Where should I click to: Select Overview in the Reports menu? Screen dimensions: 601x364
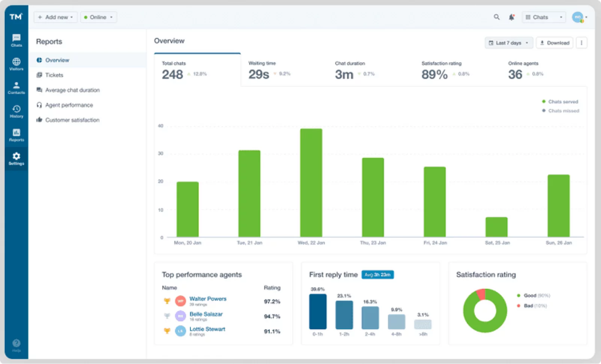[87, 60]
